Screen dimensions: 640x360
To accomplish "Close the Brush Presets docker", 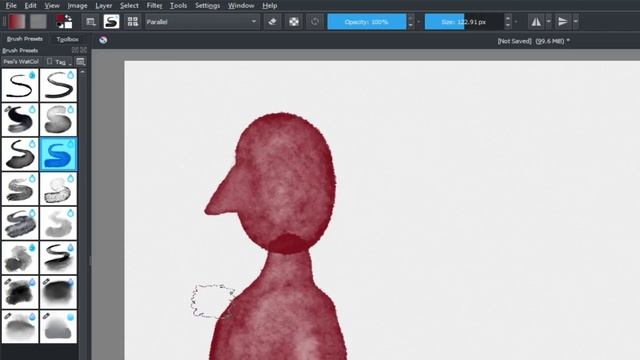I will 83,50.
